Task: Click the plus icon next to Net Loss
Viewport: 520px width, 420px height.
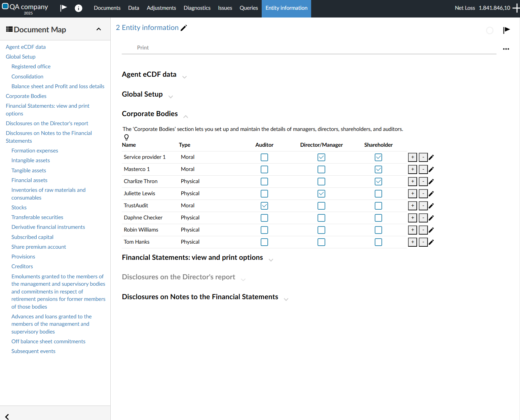Action: [x=516, y=8]
